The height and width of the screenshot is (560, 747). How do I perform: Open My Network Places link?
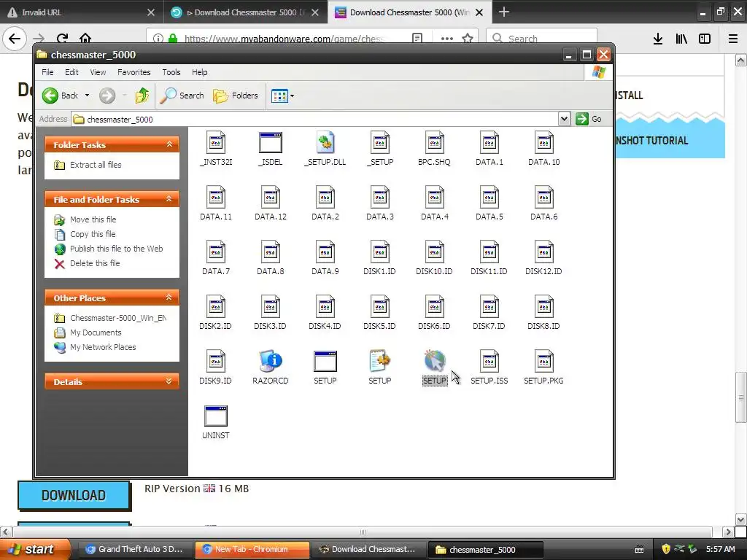tap(103, 347)
